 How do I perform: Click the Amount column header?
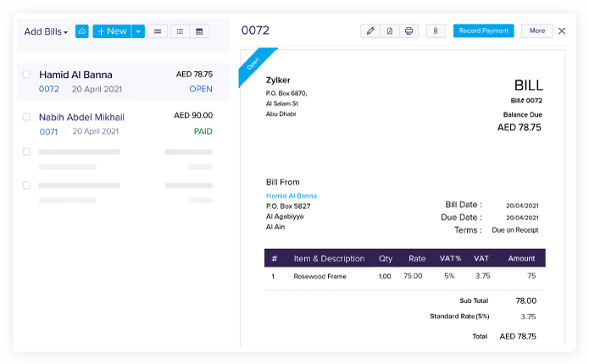521,258
